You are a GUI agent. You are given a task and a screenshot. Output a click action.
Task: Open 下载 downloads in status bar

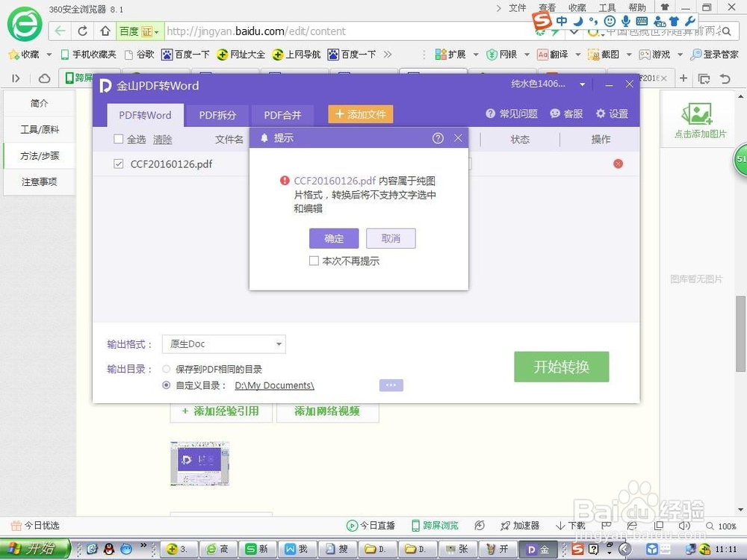pos(570,525)
